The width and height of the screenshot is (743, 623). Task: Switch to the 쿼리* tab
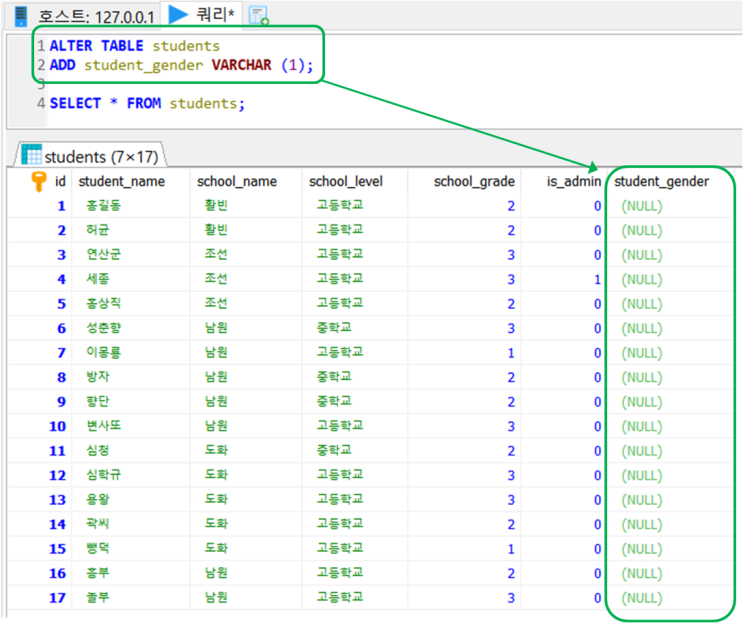[202, 15]
